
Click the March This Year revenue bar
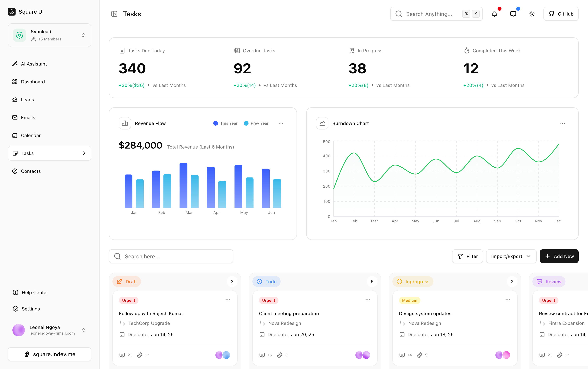coord(183,185)
